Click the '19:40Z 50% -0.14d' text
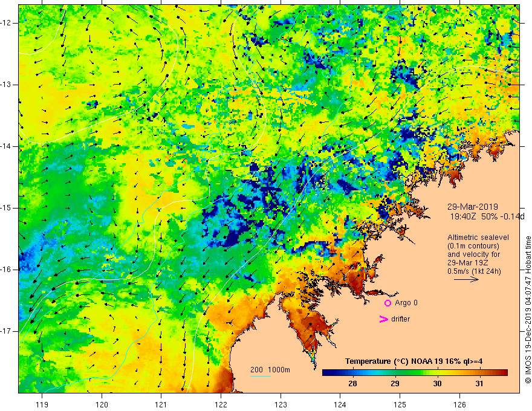 (x=487, y=216)
